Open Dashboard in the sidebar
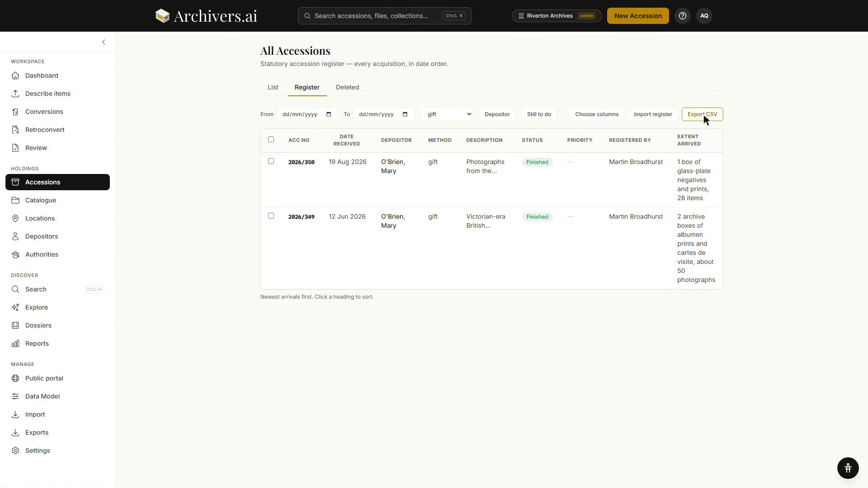 [x=57, y=75]
